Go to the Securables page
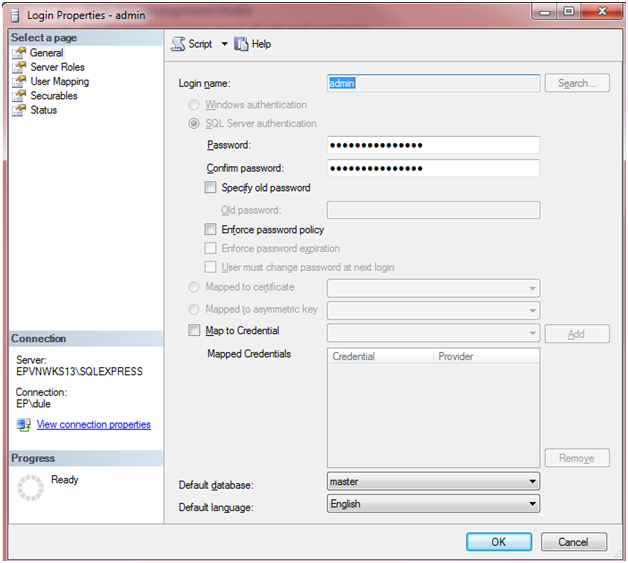Screen dimensions: 628x563 pyautogui.click(x=53, y=96)
